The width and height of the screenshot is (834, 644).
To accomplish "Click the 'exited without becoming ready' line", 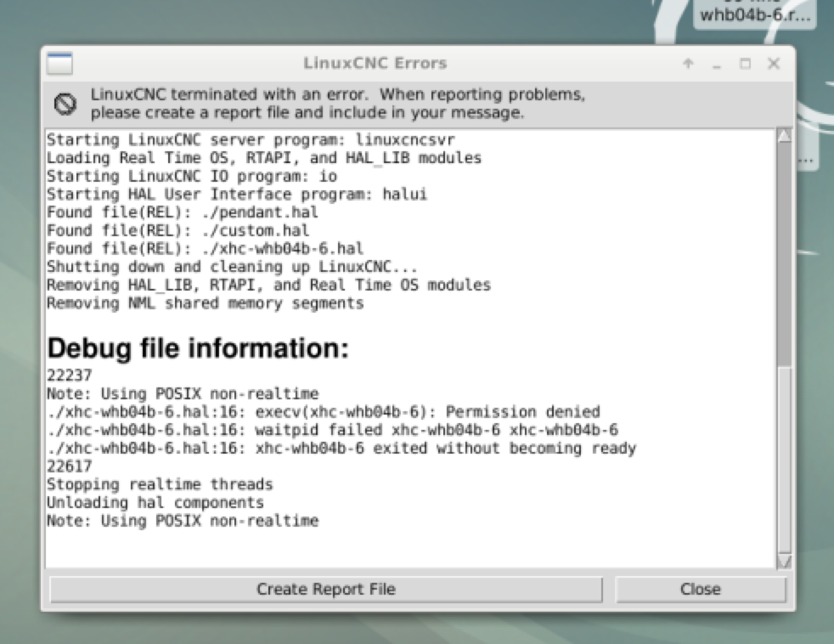I will coord(341,448).
